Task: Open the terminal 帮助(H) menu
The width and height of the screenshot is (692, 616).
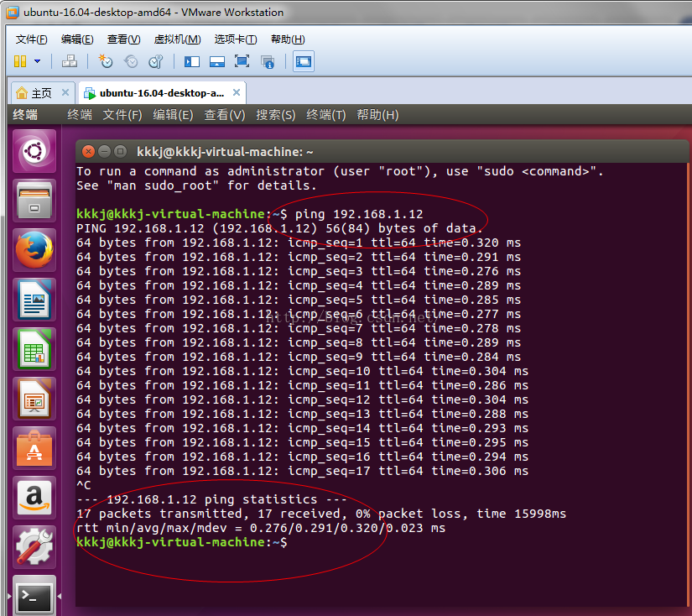Action: point(377,115)
